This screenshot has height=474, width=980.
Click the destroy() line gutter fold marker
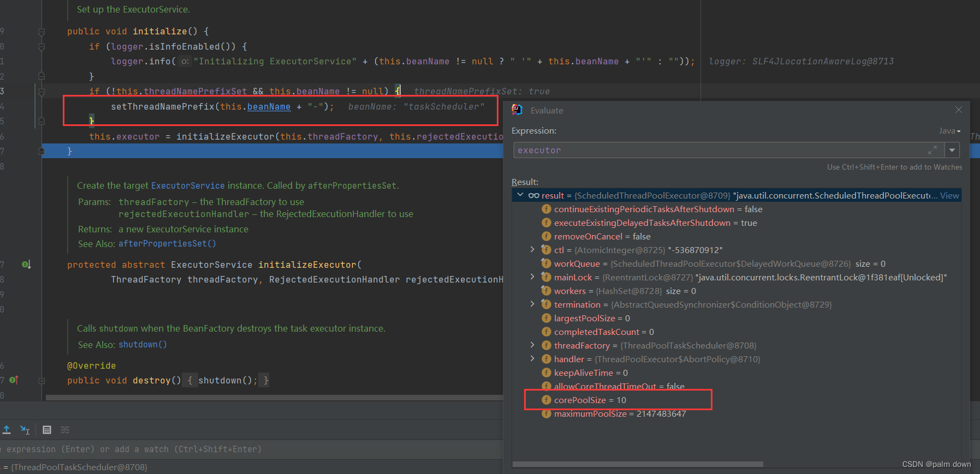coord(41,381)
